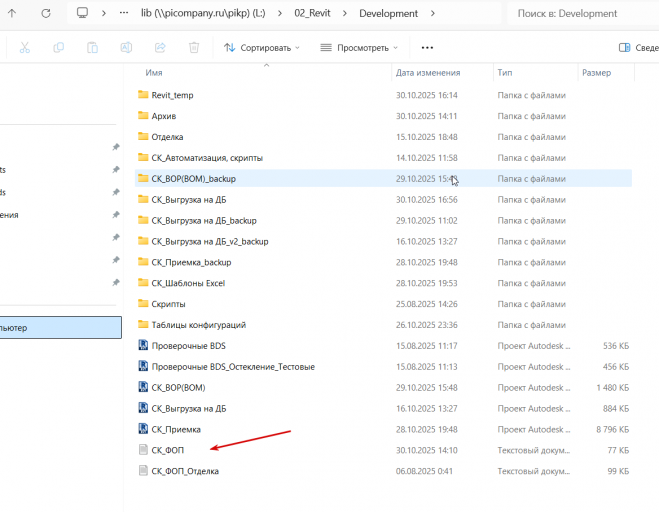Open more options ellipsis in toolbar

tap(427, 48)
